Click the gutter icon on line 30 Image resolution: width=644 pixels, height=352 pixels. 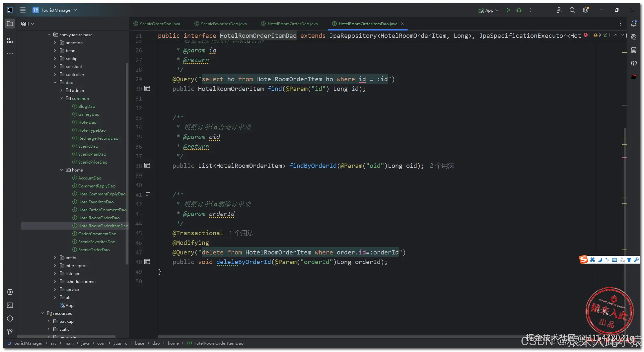147,89
